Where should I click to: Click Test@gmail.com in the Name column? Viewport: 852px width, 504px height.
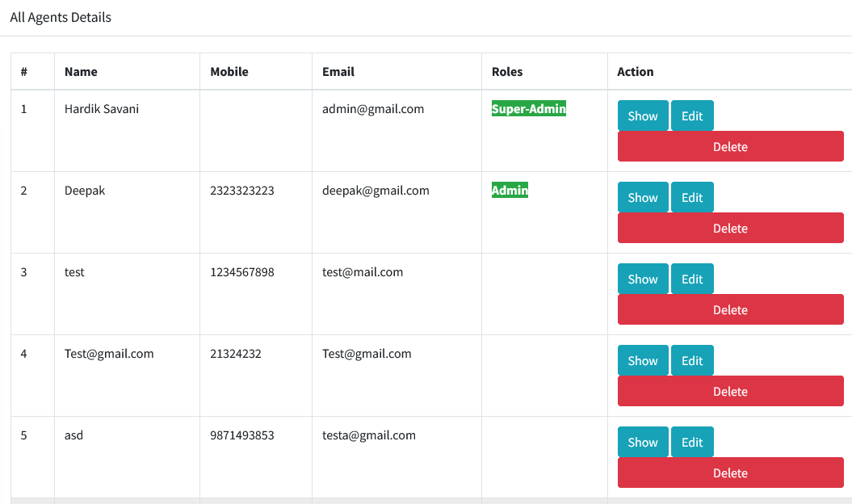click(109, 354)
